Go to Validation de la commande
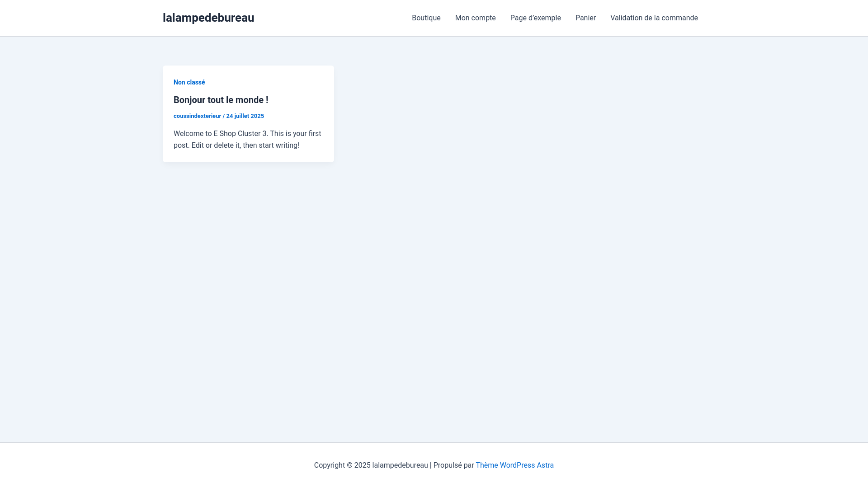The width and height of the screenshot is (868, 488). pyautogui.click(x=654, y=18)
